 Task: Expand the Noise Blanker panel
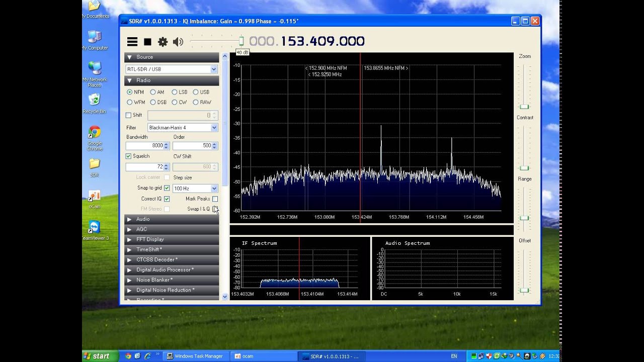click(x=172, y=280)
